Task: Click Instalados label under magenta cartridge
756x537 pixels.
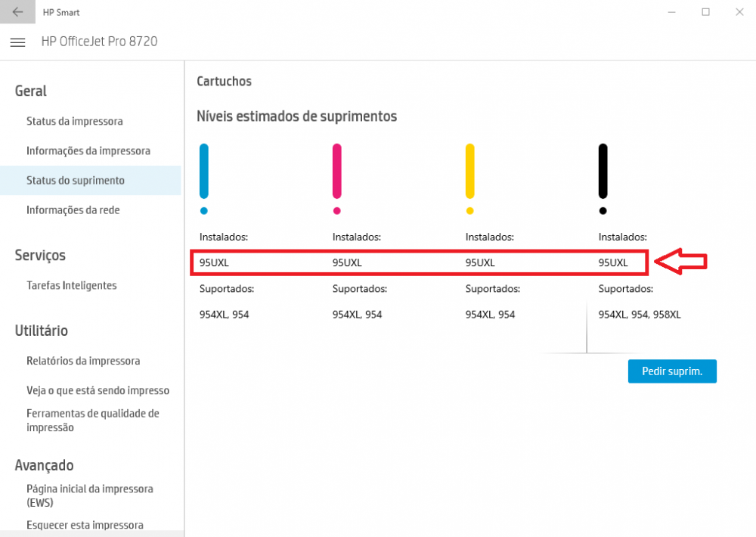Action: click(357, 237)
